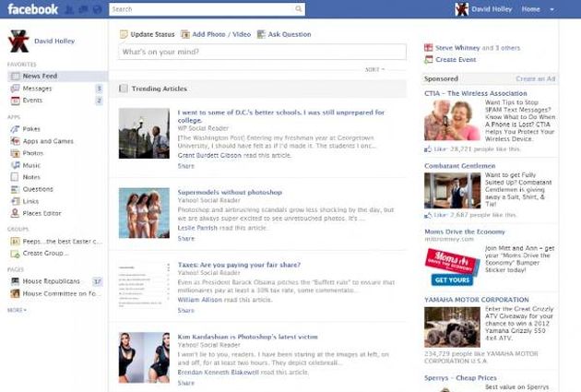The image size is (581, 392).
Task: Click the Georgetown article thumbnail
Action: click(x=144, y=134)
